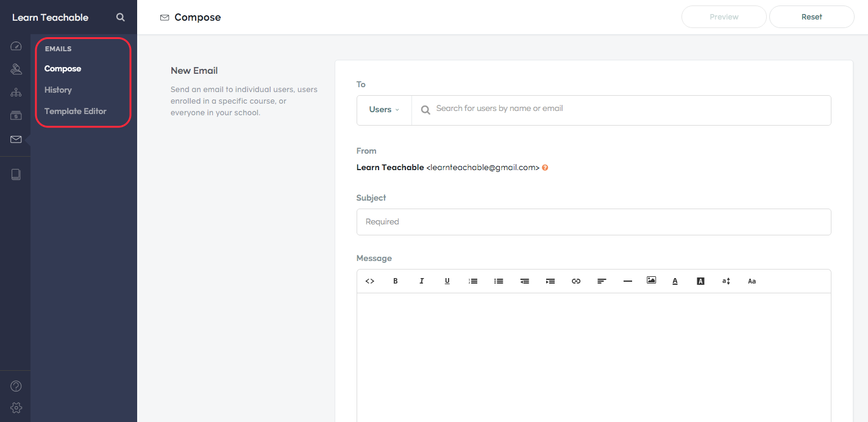Insert a link in the message
Image resolution: width=868 pixels, height=422 pixels.
(x=576, y=281)
